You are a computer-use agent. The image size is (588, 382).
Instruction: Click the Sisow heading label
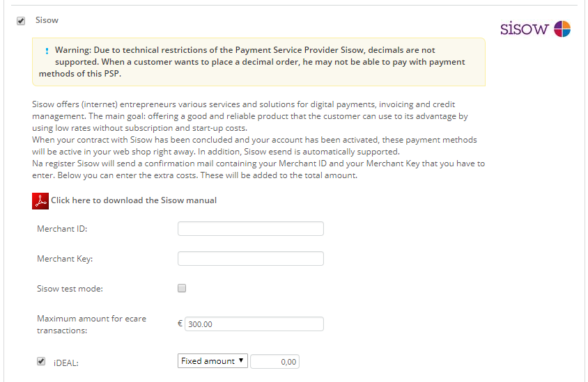tap(47, 21)
